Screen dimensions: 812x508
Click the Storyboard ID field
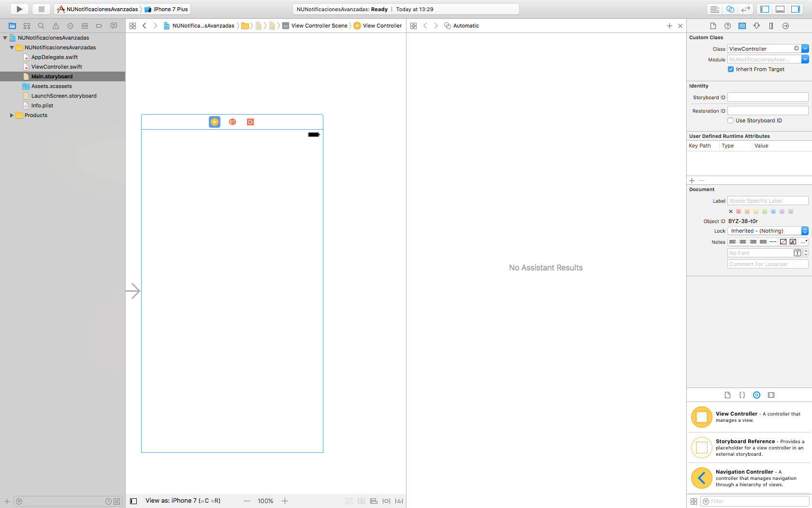[x=768, y=97]
